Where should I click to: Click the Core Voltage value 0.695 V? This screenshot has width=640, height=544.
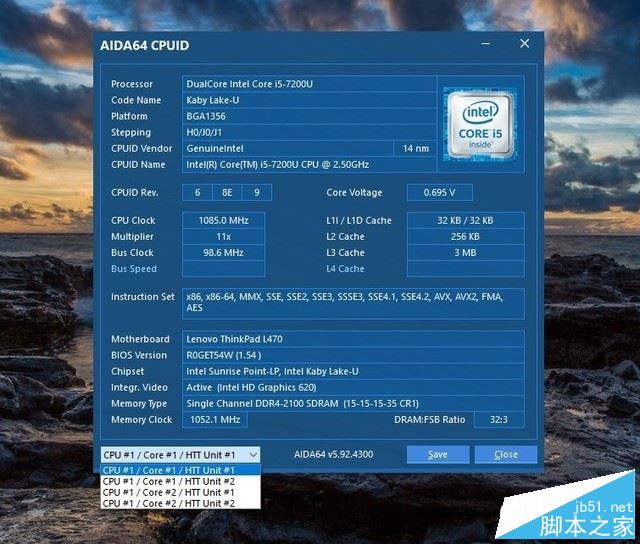coord(440,193)
